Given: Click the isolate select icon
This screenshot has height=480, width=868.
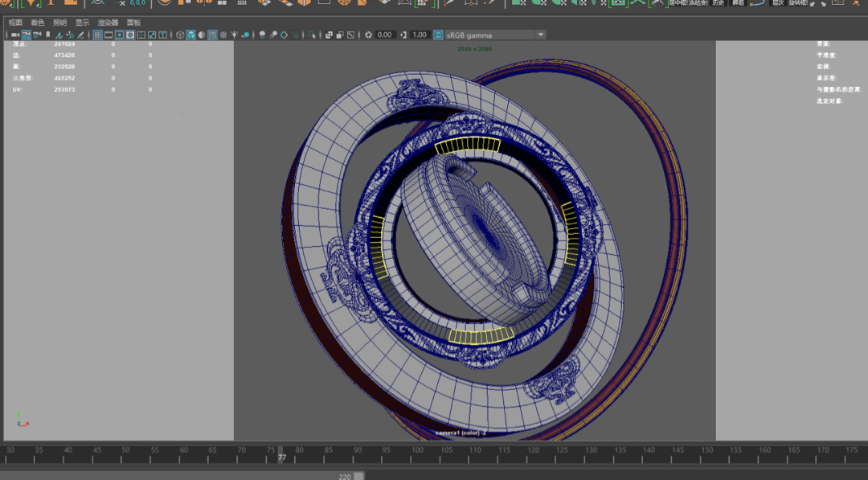Looking at the screenshot, I should (x=312, y=35).
